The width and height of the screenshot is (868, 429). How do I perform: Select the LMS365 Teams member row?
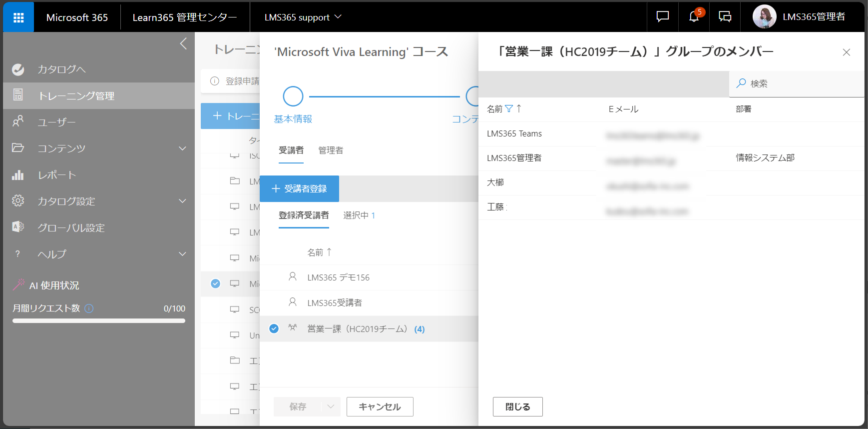point(671,134)
